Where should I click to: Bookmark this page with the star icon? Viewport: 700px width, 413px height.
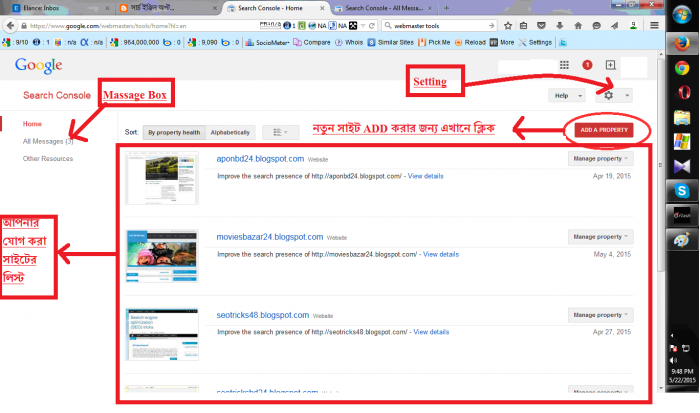click(508, 25)
